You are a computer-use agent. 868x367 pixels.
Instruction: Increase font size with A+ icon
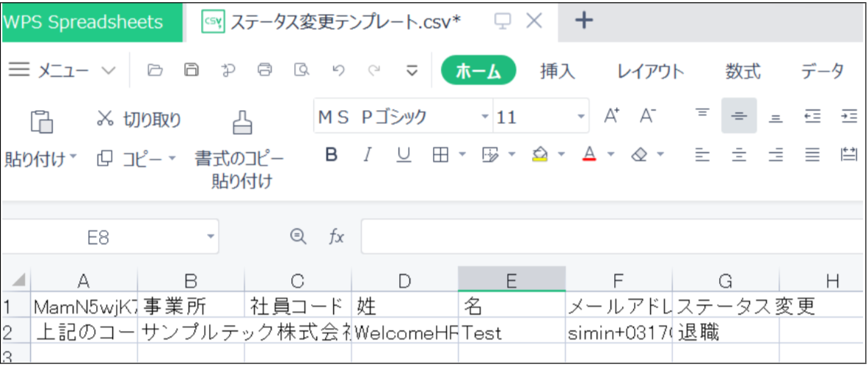coord(611,116)
